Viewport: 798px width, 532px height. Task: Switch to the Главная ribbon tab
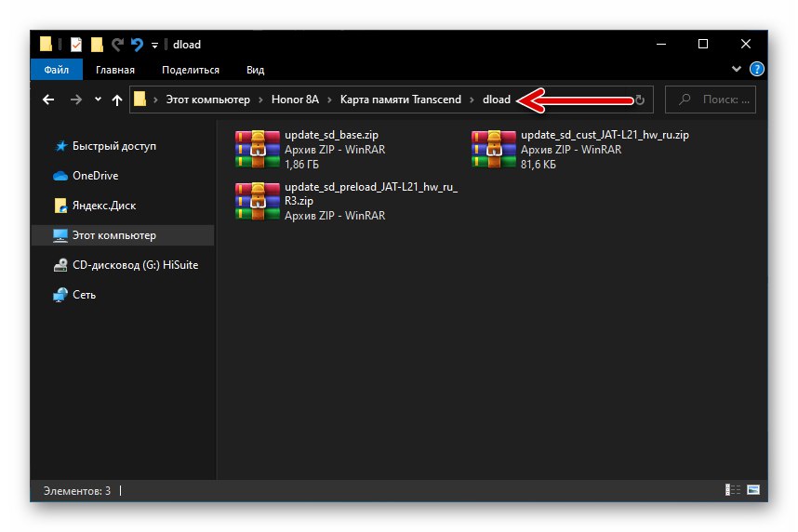coord(115,70)
